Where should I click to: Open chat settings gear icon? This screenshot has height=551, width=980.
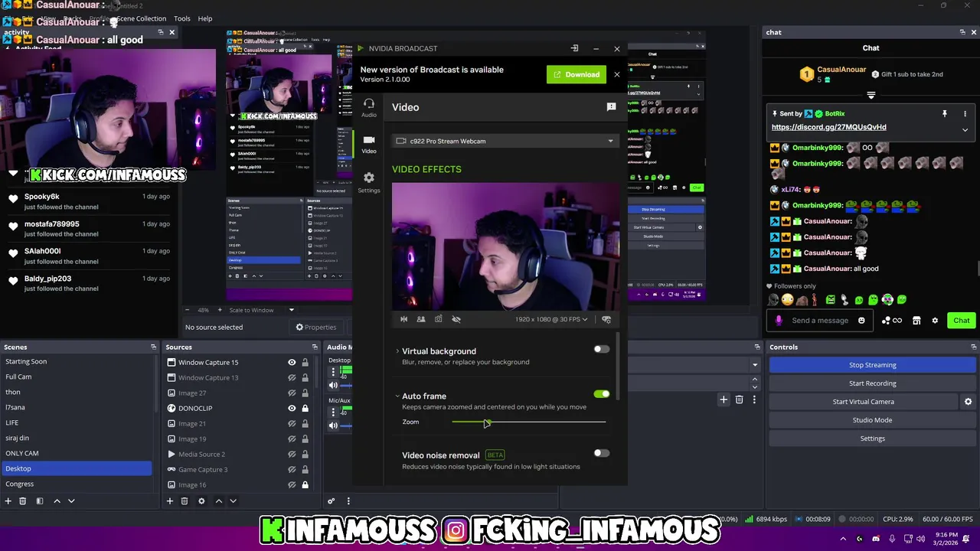point(935,321)
